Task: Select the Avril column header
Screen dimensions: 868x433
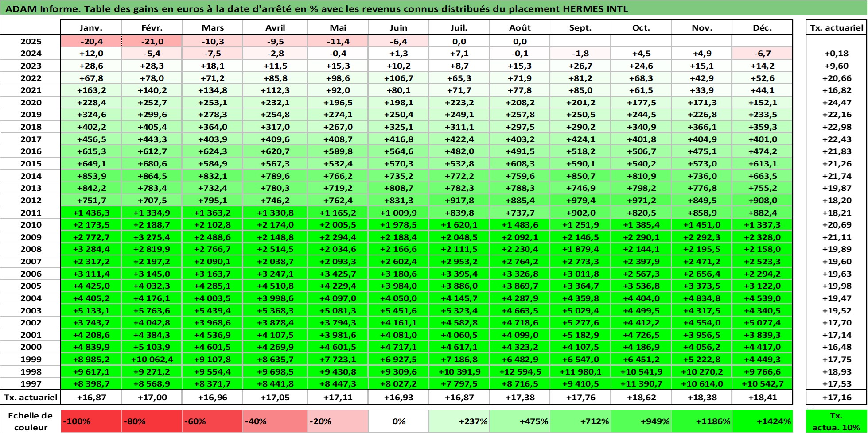Action: click(275, 27)
